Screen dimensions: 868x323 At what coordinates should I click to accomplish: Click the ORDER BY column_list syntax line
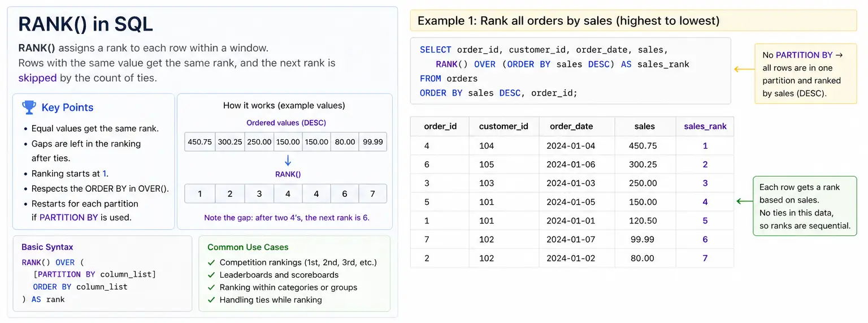click(80, 287)
